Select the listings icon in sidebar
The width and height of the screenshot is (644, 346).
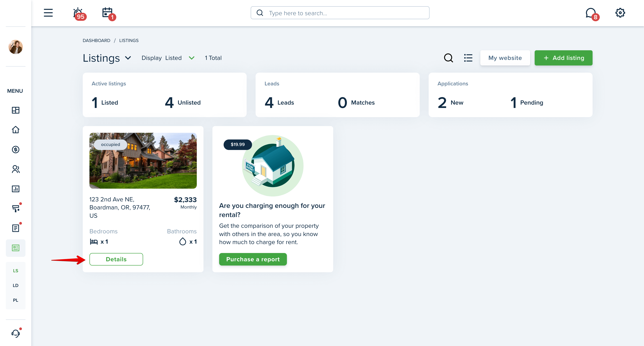pos(15,248)
